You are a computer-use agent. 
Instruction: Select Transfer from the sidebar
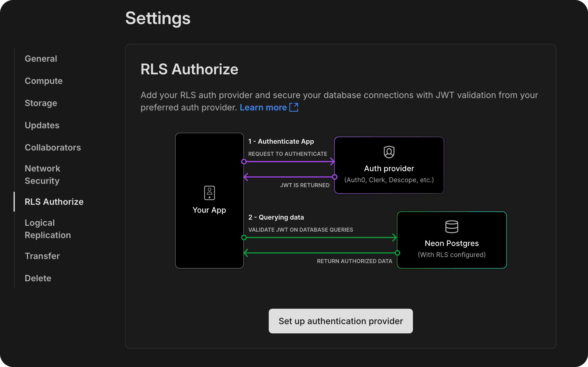42,256
